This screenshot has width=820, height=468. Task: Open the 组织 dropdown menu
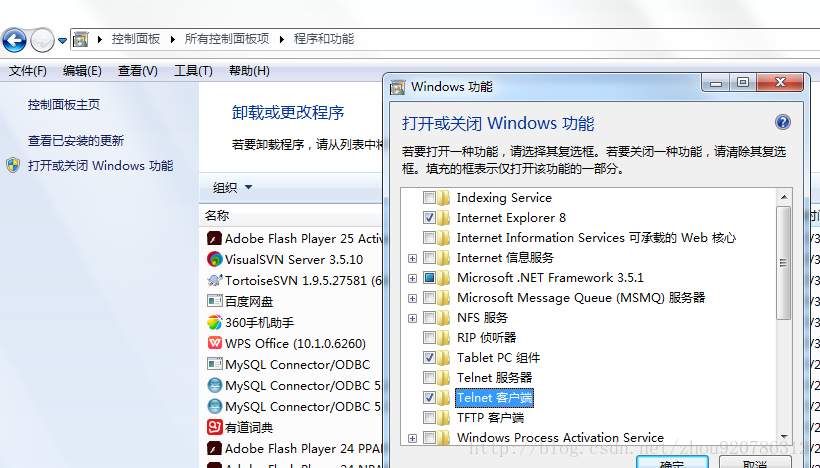coord(232,187)
